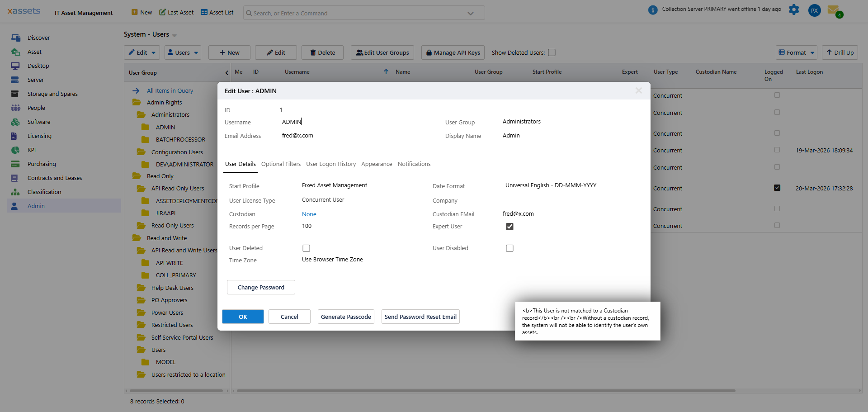Open Purchasing from the sidebar
868x412 pixels.
click(42, 164)
